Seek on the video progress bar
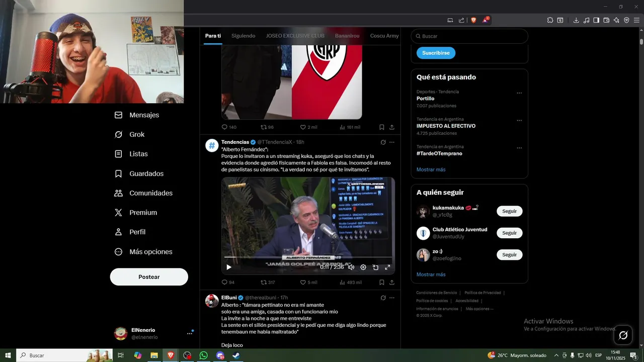Screen dimensions: 644x362 308,257
